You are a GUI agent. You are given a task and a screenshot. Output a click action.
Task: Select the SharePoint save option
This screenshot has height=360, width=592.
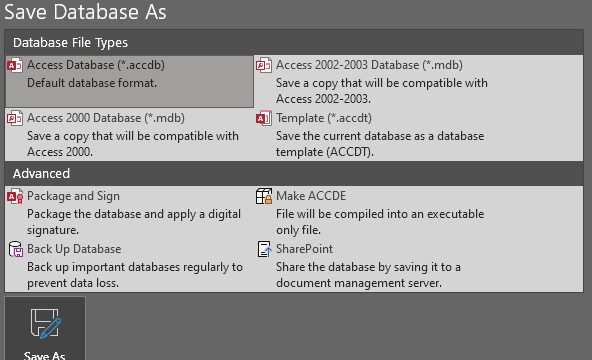[x=418, y=266]
